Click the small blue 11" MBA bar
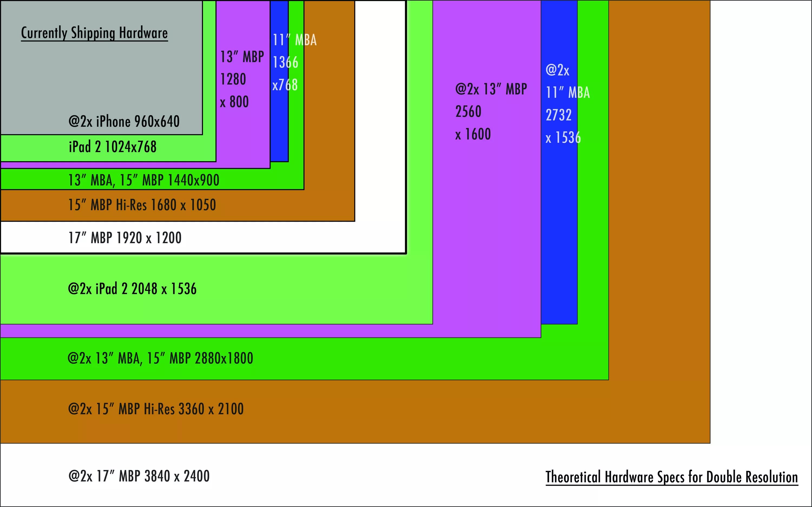Screen dimensions: 812x507 click(279, 134)
